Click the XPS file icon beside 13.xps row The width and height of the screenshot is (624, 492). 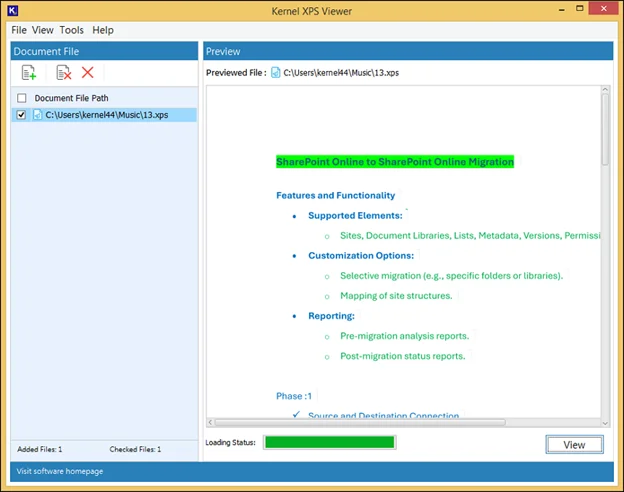(x=37, y=115)
